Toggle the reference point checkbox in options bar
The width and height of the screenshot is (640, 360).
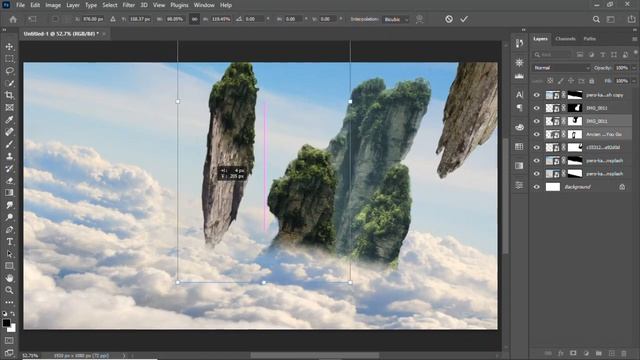(55, 19)
